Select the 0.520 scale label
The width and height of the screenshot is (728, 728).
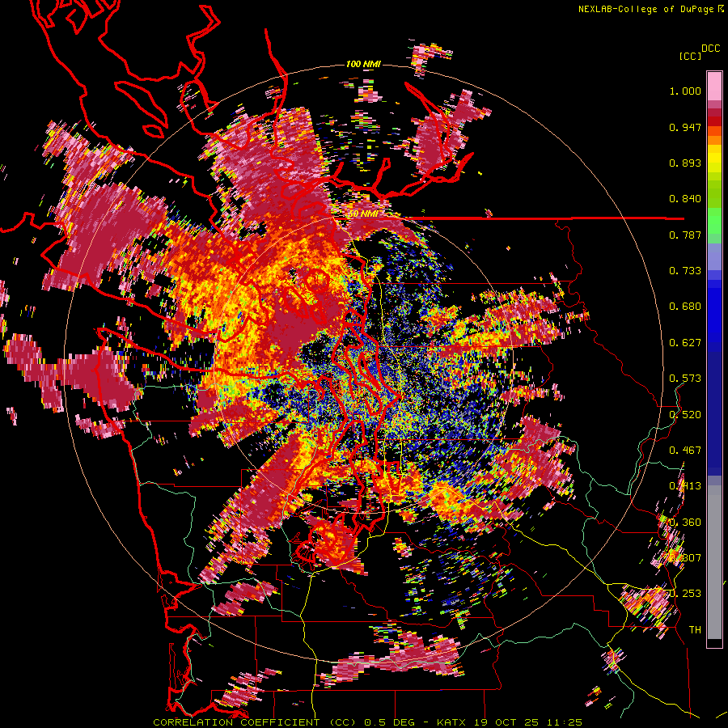685,414
